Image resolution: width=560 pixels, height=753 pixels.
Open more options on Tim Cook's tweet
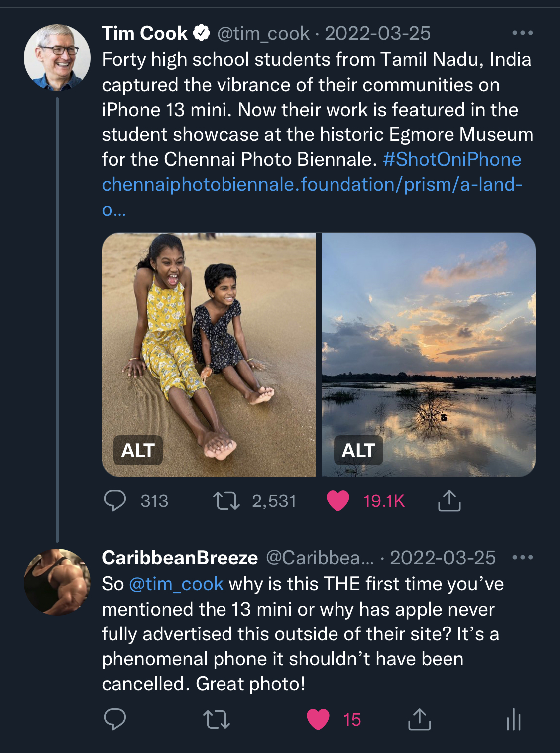point(522,33)
